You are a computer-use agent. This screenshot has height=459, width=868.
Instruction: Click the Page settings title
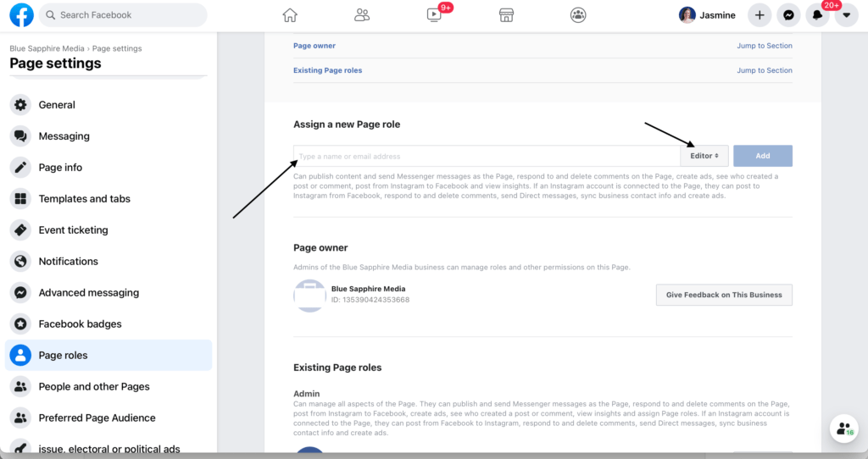pyautogui.click(x=55, y=63)
